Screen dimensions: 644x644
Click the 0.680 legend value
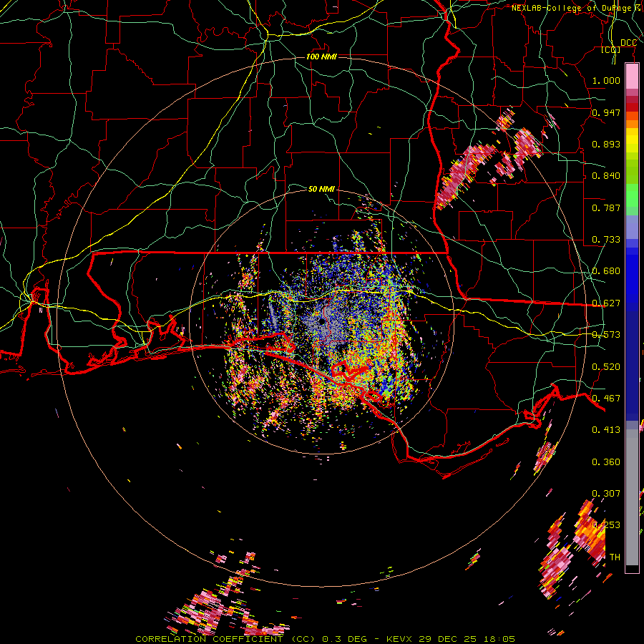(x=606, y=271)
